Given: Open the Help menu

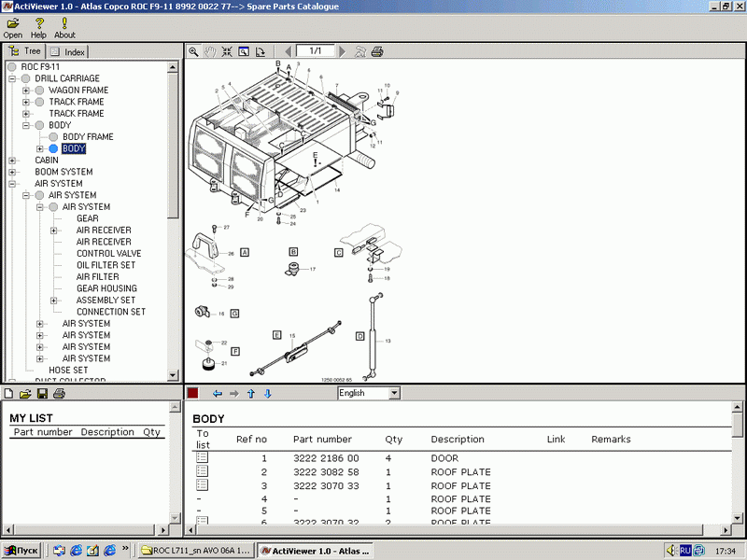Looking at the screenshot, I should tap(38, 28).
